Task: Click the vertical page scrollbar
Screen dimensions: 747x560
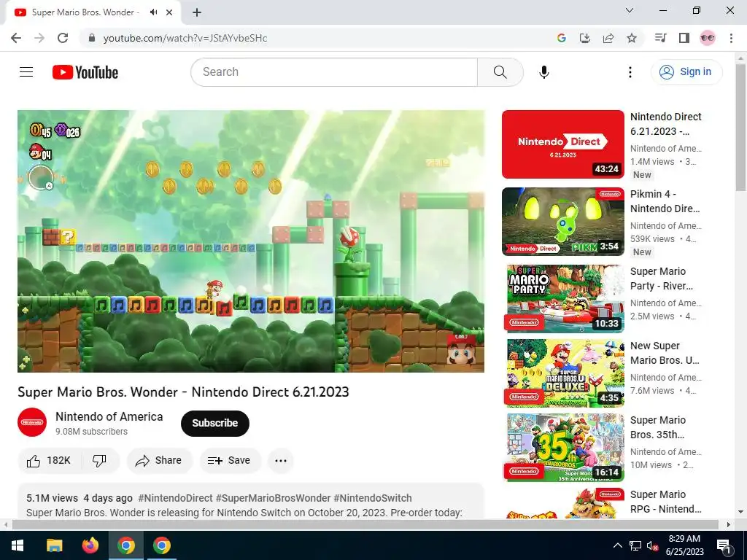Action: tap(740, 128)
